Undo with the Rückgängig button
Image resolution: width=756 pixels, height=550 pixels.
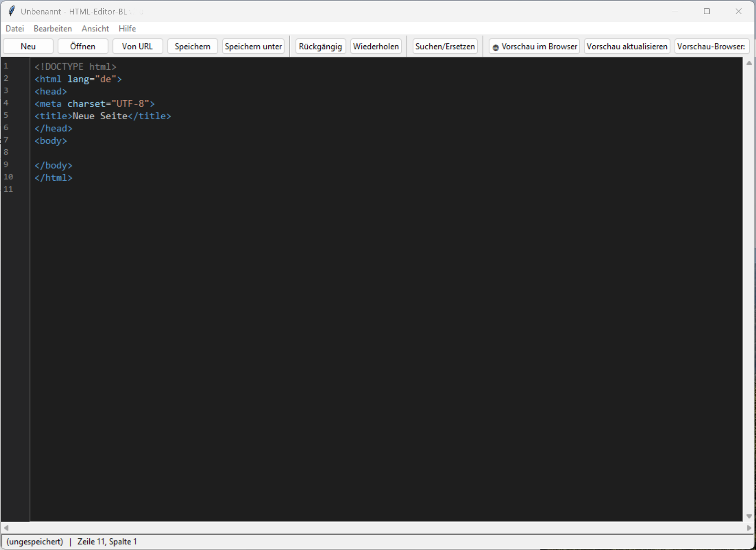[x=320, y=46]
